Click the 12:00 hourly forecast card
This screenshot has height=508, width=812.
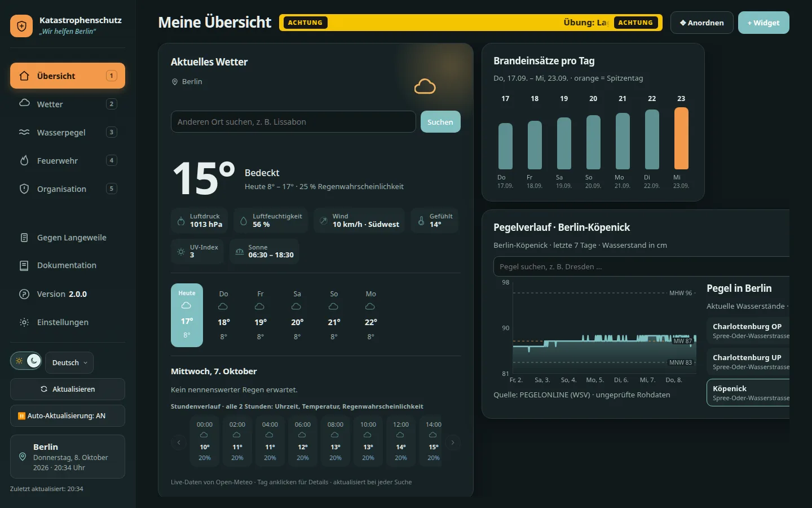[x=401, y=441]
